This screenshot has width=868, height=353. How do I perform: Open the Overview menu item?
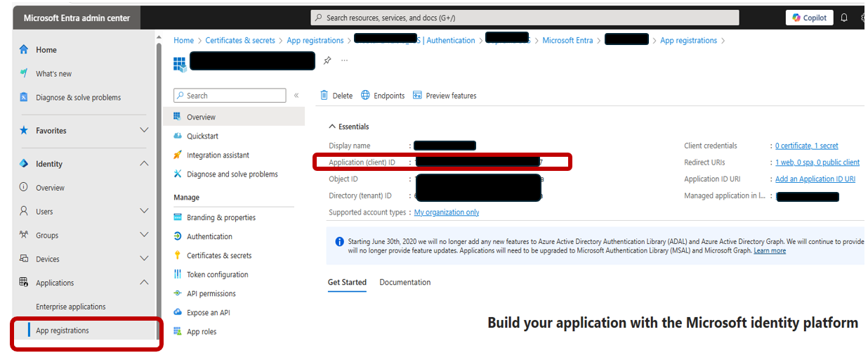click(x=234, y=117)
